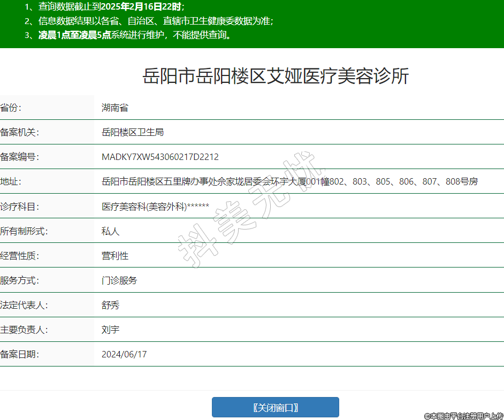The image size is (504, 420).
Task: Click the 诊疗科目 value 医疗美容科
Action: tap(155, 207)
